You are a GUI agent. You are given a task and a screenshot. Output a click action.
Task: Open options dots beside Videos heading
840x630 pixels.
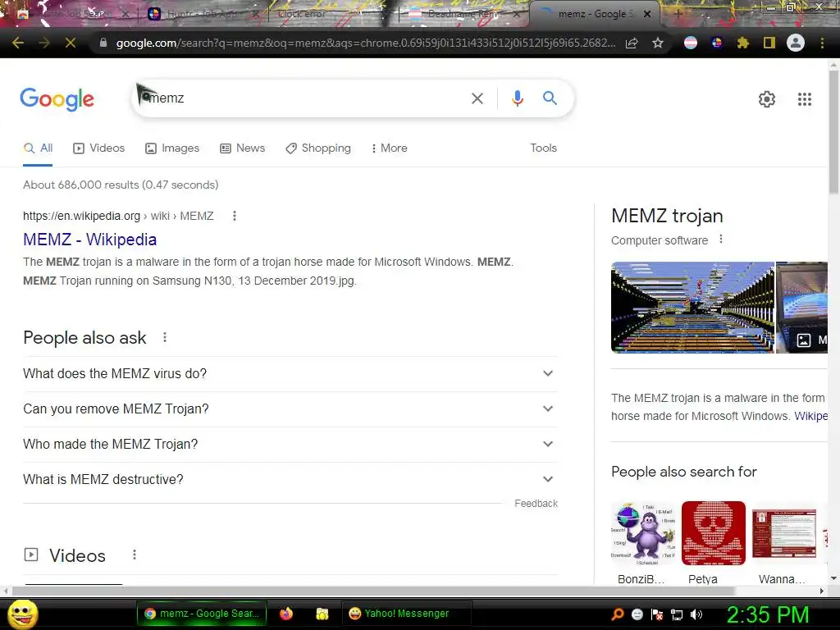[135, 555]
